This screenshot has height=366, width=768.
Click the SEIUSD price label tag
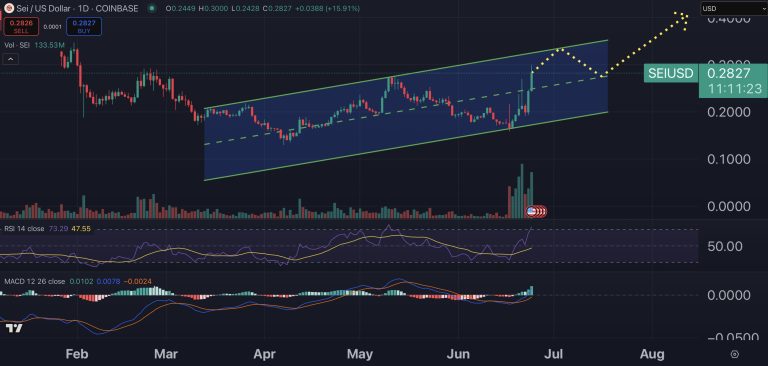[x=671, y=73]
